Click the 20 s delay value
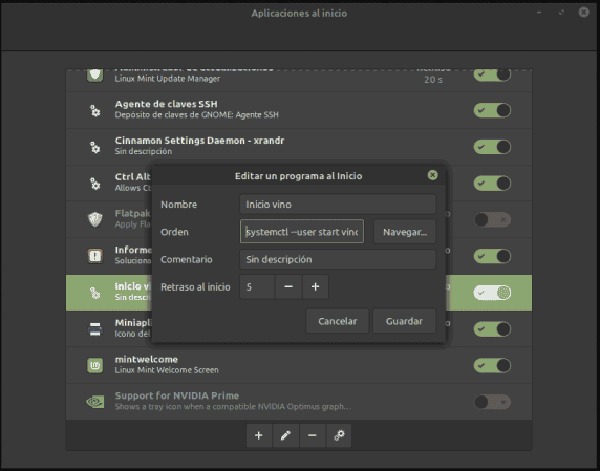600x471 pixels. [x=433, y=80]
